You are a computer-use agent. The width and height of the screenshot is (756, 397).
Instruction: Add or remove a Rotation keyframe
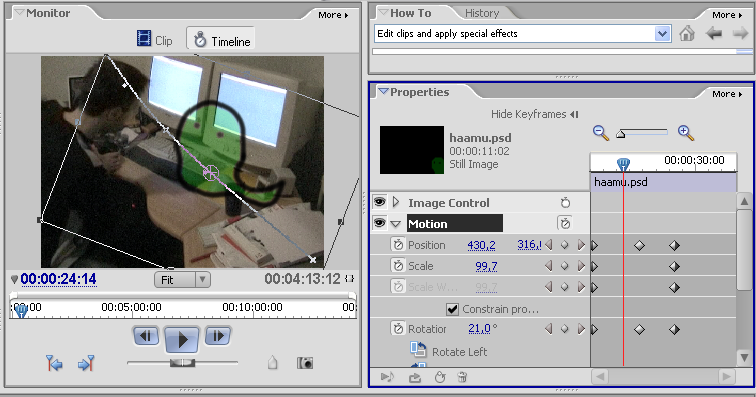click(565, 329)
